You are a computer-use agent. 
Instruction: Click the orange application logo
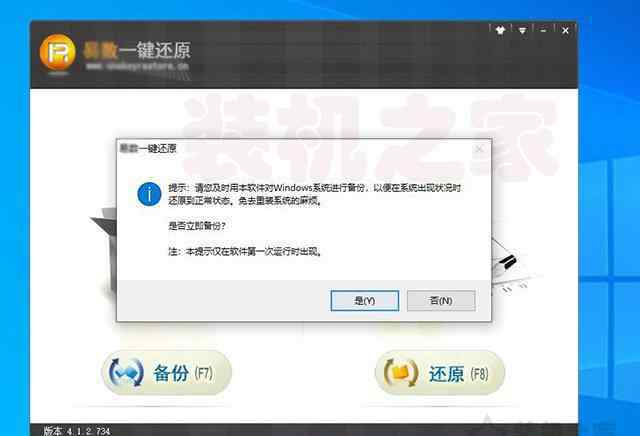58,53
